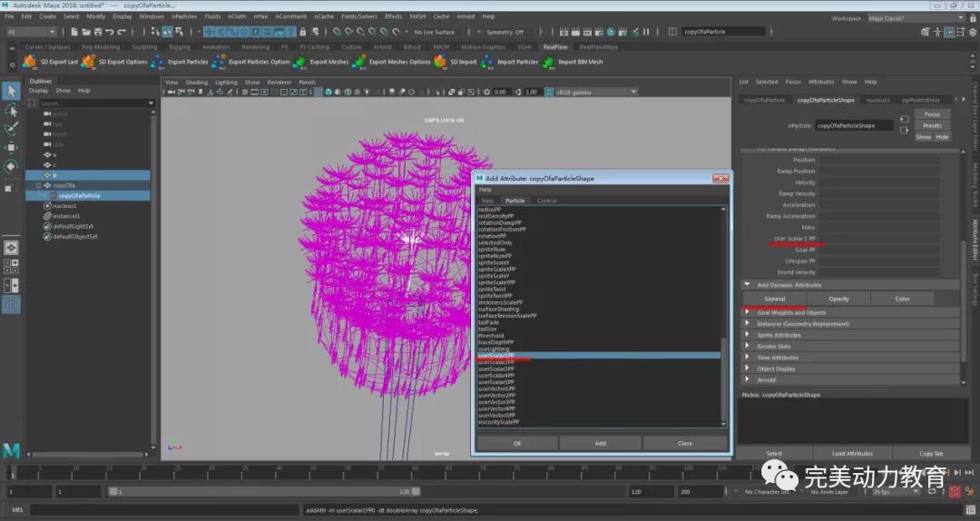980x521 pixels.
Task: Click the Save Scene icon in the status line
Action: pyautogui.click(x=99, y=32)
